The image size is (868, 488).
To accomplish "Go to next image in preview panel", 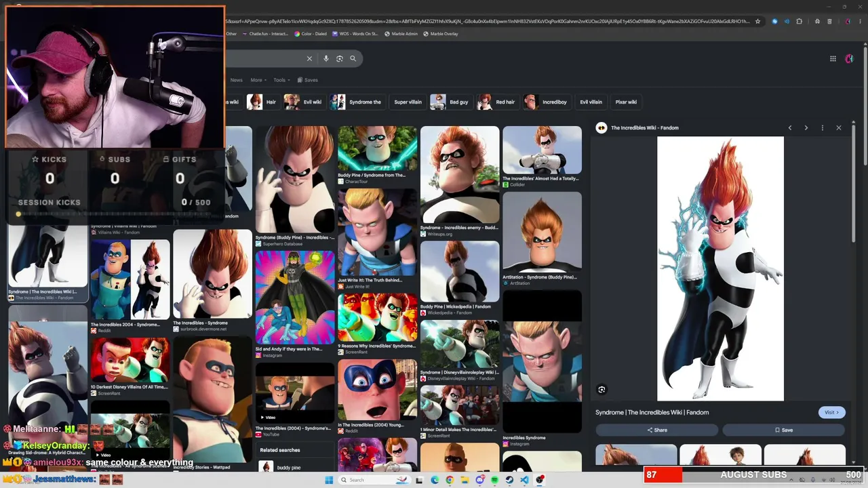I will click(x=806, y=127).
